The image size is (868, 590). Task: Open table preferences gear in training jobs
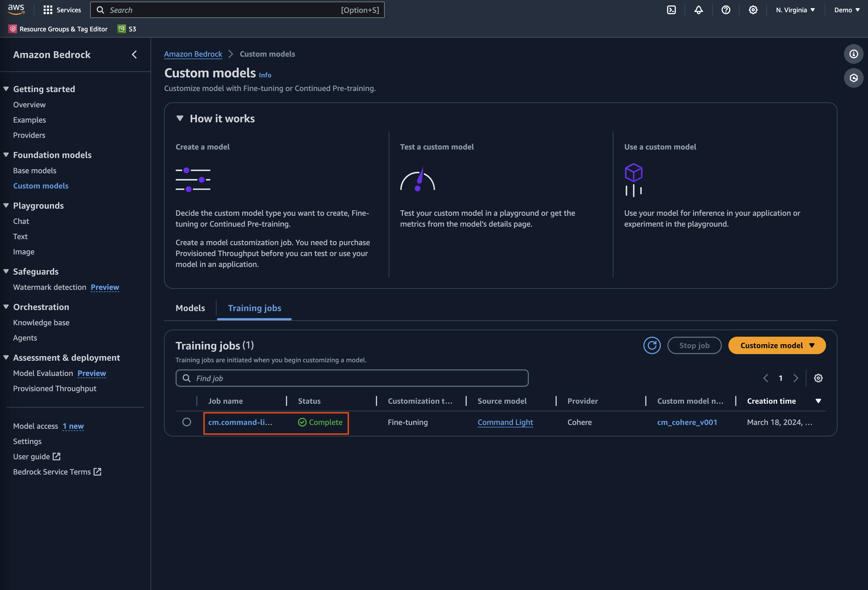point(818,378)
